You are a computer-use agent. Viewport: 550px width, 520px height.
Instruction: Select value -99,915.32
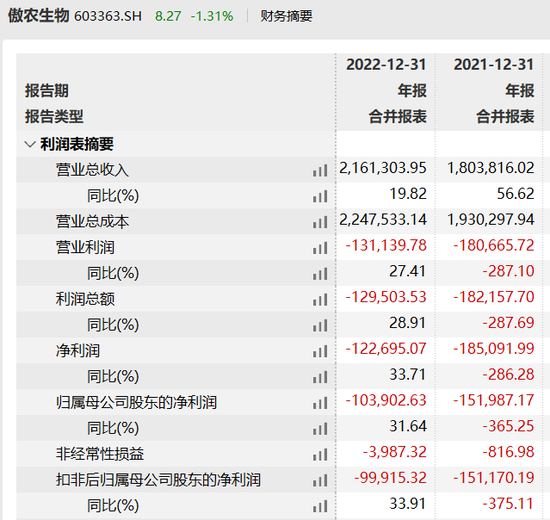click(390, 478)
